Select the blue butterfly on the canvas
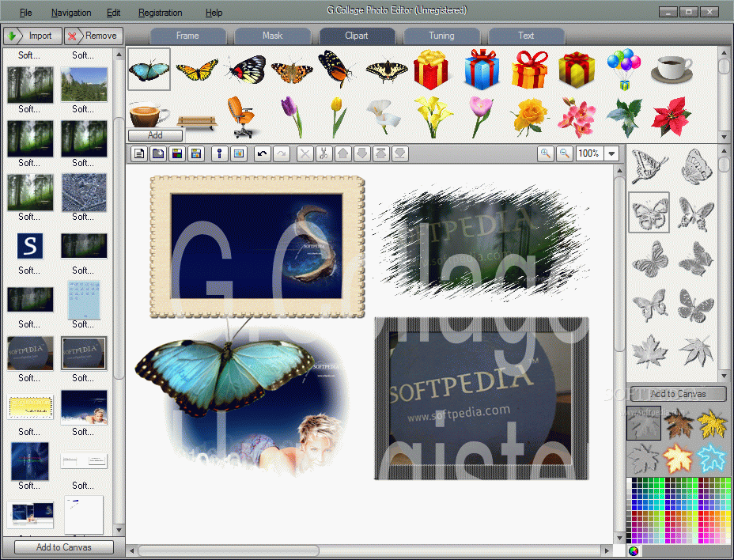This screenshot has height=560, width=734. [225, 368]
